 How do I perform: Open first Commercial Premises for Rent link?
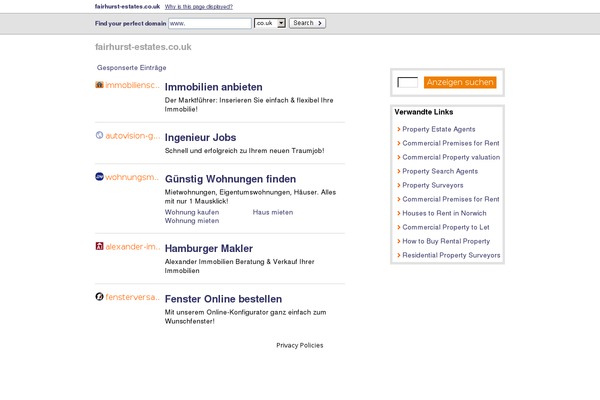(x=451, y=143)
